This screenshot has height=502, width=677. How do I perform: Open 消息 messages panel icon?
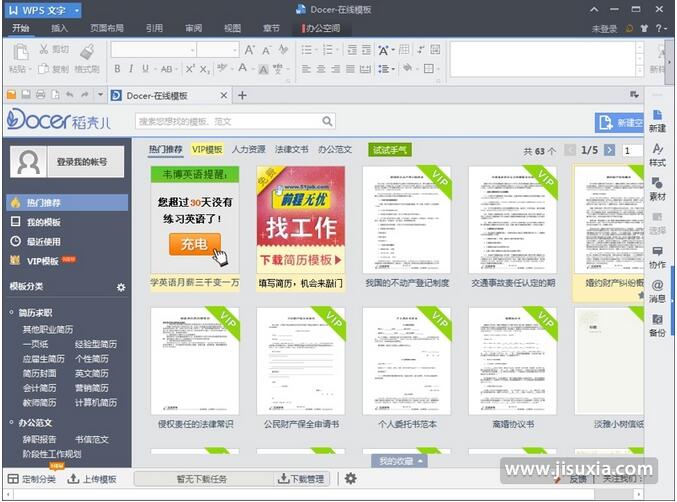click(x=657, y=285)
